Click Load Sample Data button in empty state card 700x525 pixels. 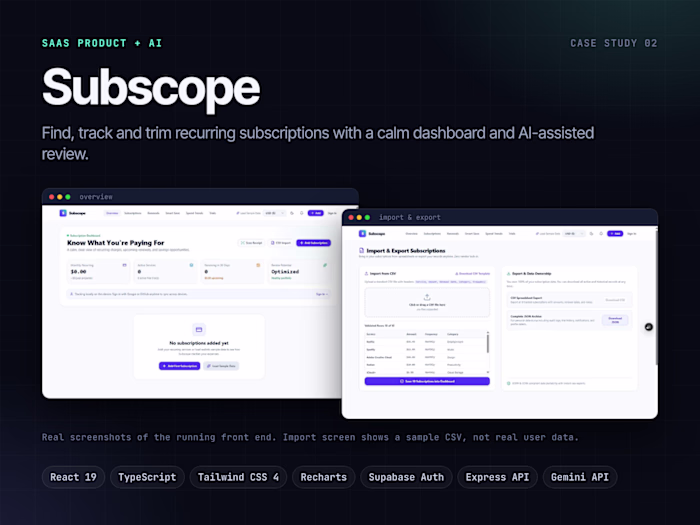(221, 366)
